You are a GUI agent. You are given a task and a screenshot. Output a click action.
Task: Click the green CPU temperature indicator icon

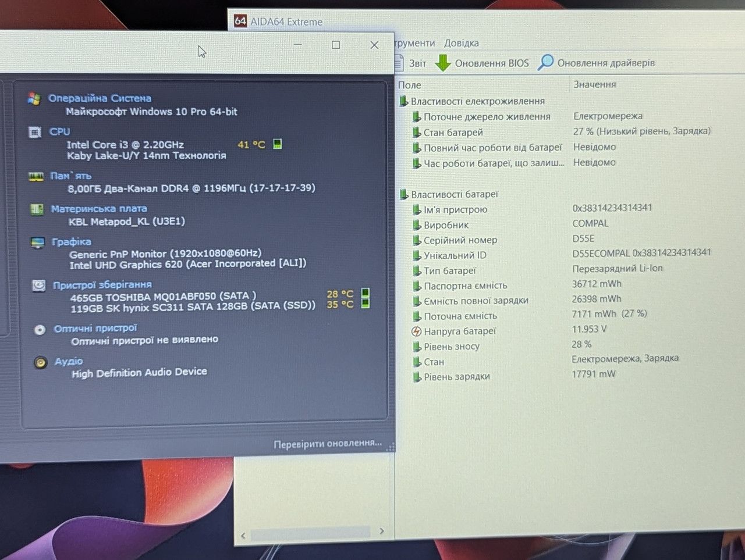(x=278, y=144)
